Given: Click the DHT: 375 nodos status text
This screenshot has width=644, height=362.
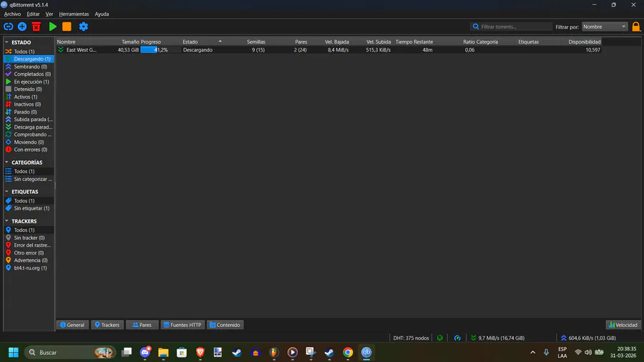Looking at the screenshot, I should pos(411,338).
